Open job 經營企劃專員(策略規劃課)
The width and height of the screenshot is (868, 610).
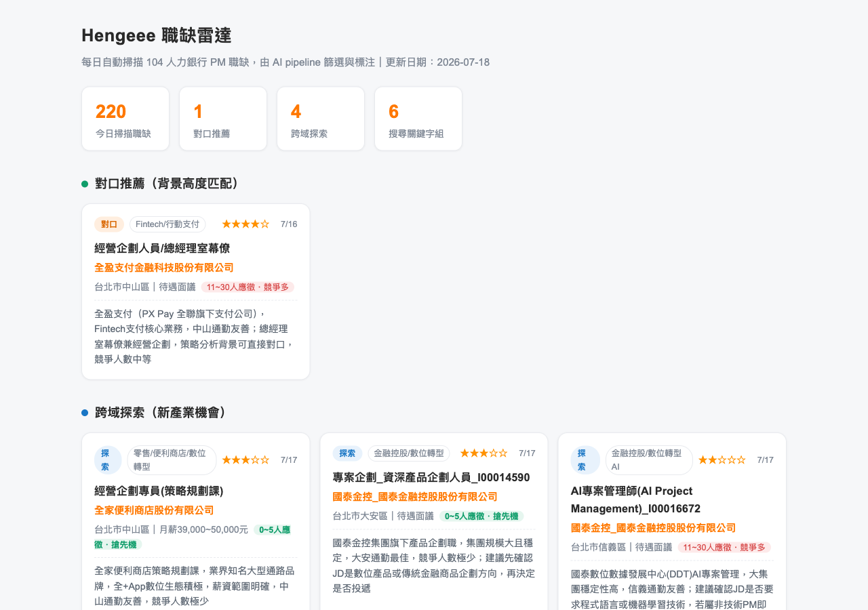tap(159, 491)
